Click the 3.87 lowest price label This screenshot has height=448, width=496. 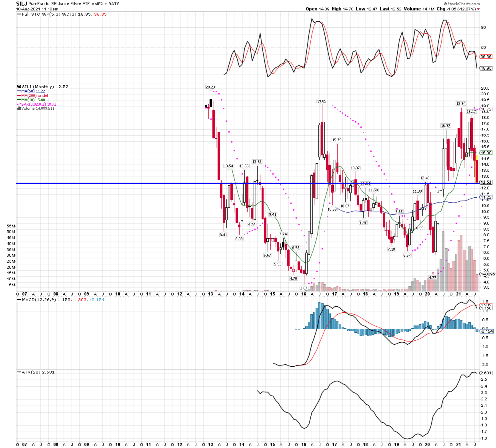coord(304,288)
